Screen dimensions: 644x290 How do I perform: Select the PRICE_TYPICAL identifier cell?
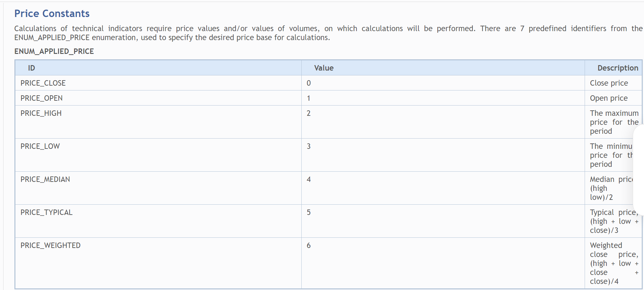[47, 212]
